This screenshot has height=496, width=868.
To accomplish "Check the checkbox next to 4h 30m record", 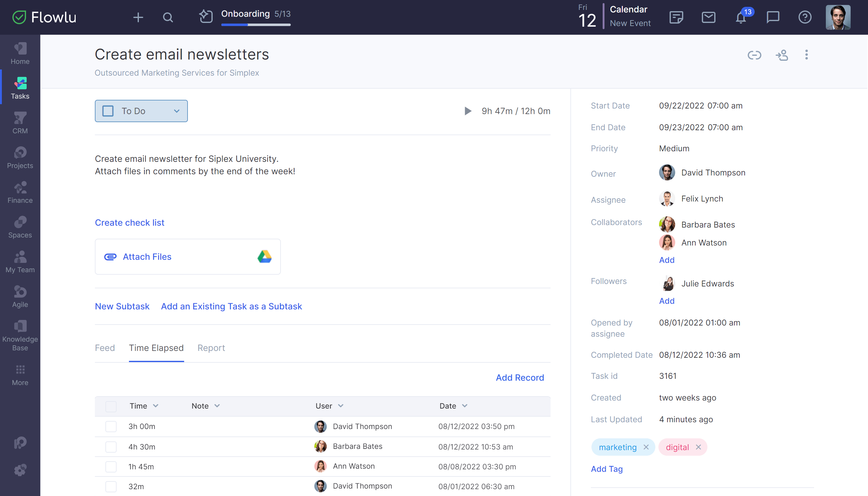I will [x=110, y=446].
